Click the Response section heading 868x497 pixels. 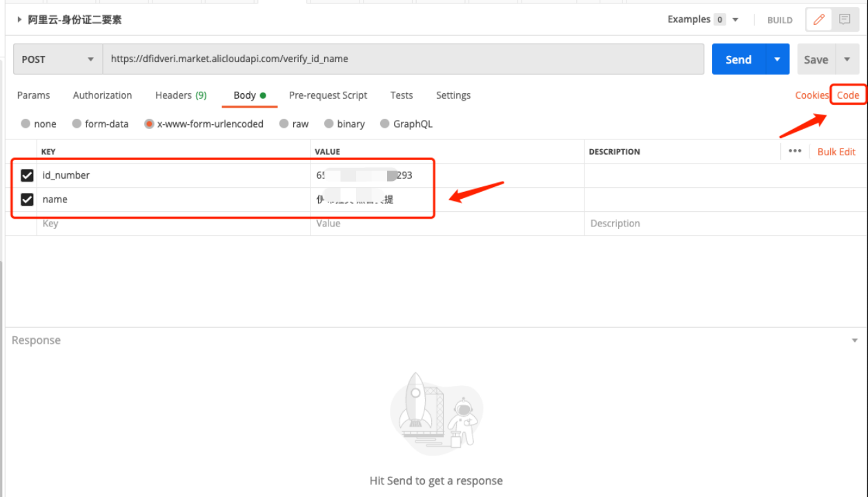36,340
